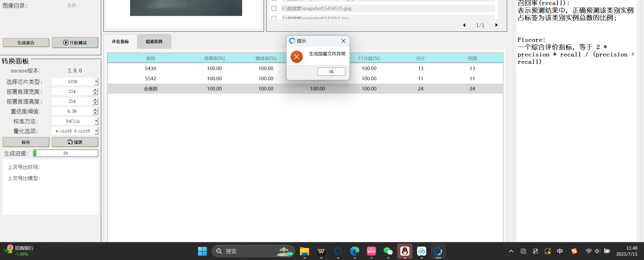Click OK in the 提示 dialog

point(331,72)
